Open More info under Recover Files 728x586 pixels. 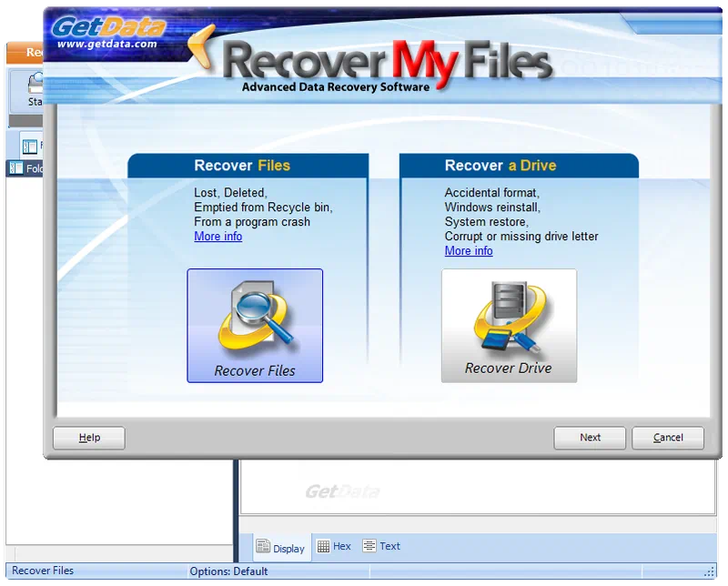pos(217,237)
